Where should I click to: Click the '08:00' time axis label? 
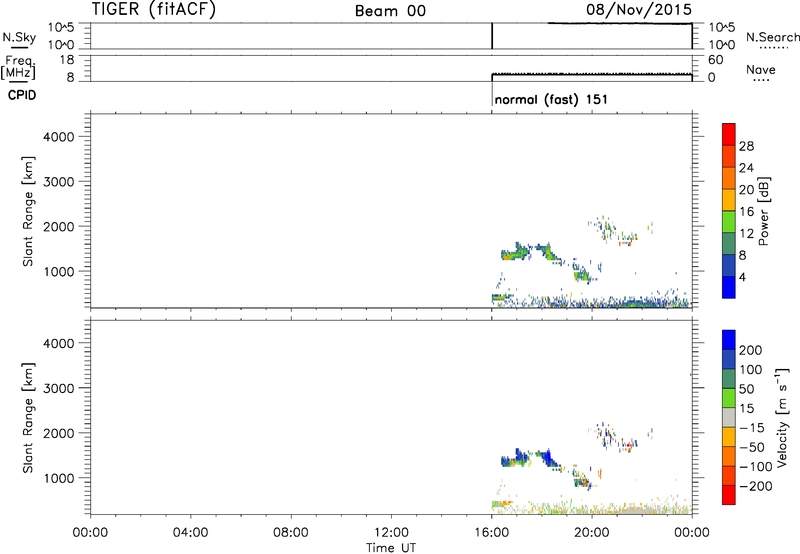[291, 533]
